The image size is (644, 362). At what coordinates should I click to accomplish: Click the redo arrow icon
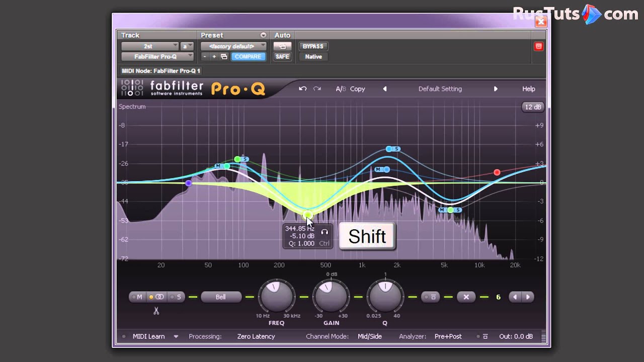[x=317, y=88]
